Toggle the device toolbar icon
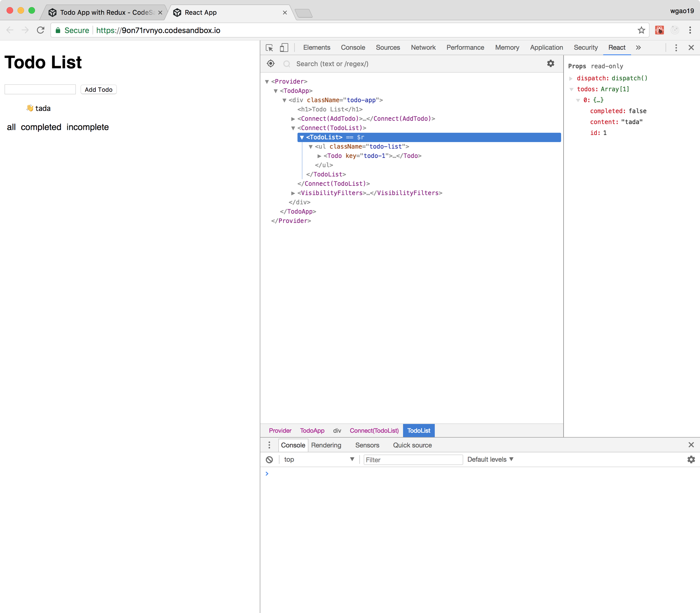 (x=284, y=48)
